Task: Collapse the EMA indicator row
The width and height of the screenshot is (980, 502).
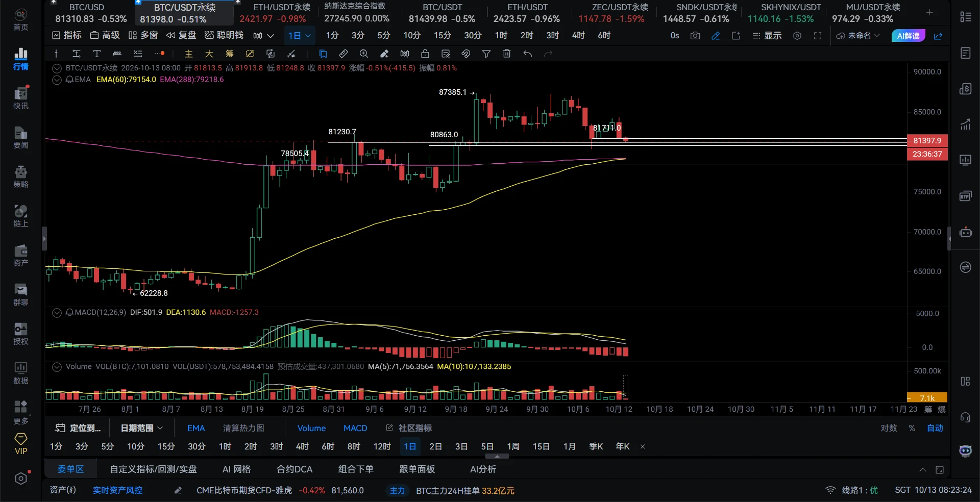Action: (57, 80)
